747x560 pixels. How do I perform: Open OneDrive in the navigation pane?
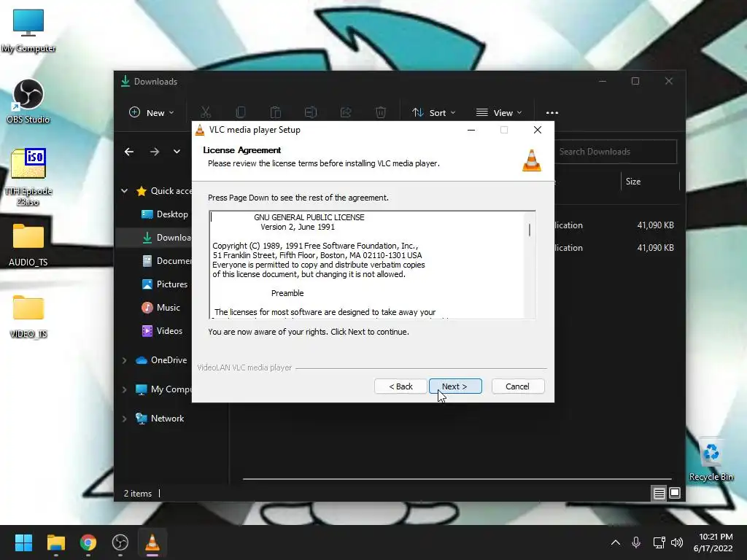161,360
